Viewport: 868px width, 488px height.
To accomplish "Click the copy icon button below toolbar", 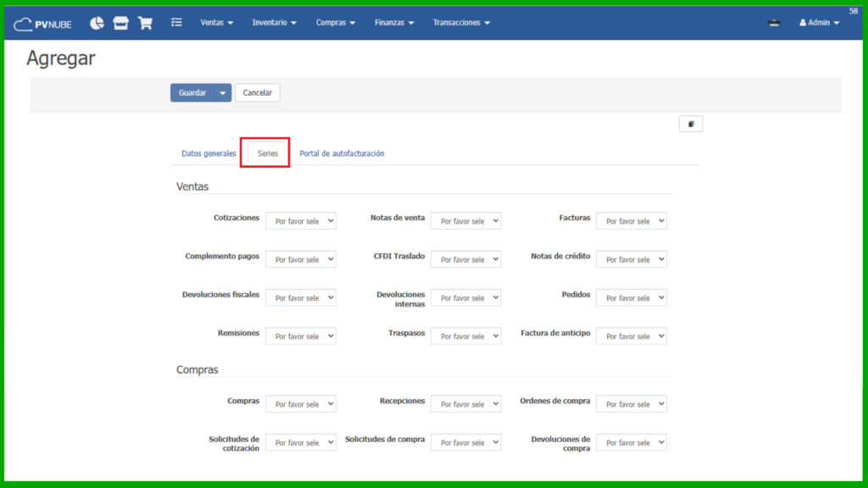I will point(691,124).
